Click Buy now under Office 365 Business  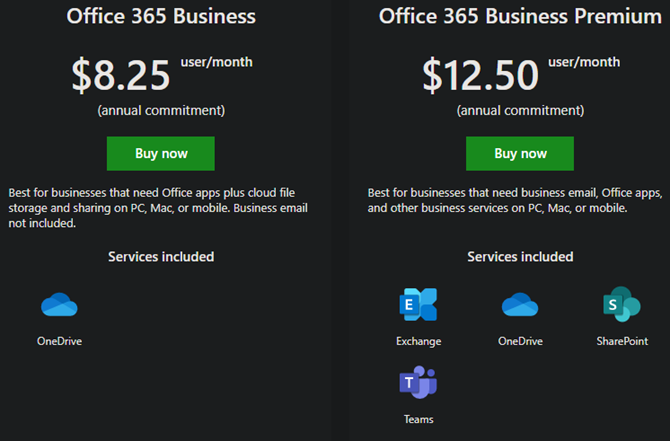pos(161,153)
